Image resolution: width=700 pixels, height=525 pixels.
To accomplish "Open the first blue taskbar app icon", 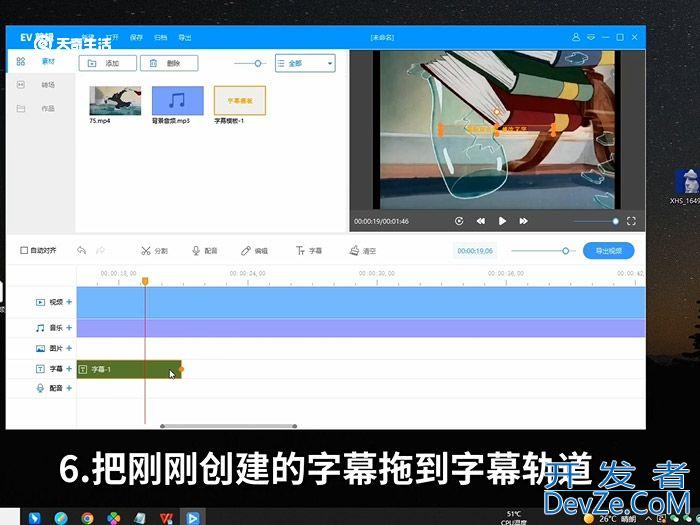I will [x=34, y=518].
